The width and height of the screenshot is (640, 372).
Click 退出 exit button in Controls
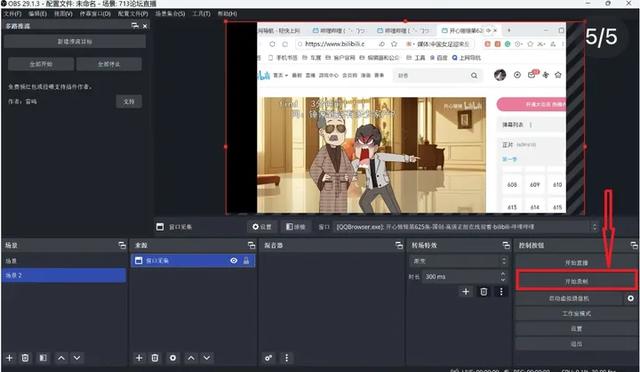tap(576, 344)
